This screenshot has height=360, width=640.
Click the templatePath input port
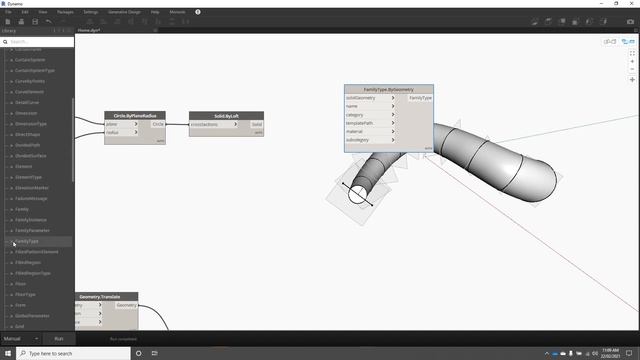point(370,123)
